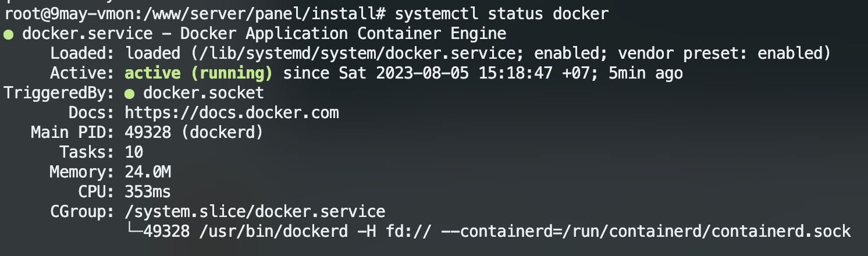Click the "TriggeredBy:" field label
Image resolution: width=868 pixels, height=256 pixels.
pyautogui.click(x=59, y=93)
